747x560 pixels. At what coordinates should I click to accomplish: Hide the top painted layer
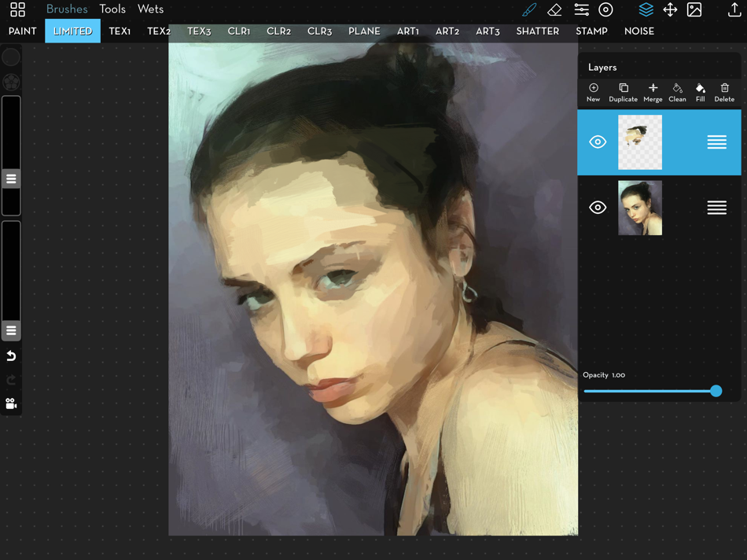pyautogui.click(x=598, y=142)
